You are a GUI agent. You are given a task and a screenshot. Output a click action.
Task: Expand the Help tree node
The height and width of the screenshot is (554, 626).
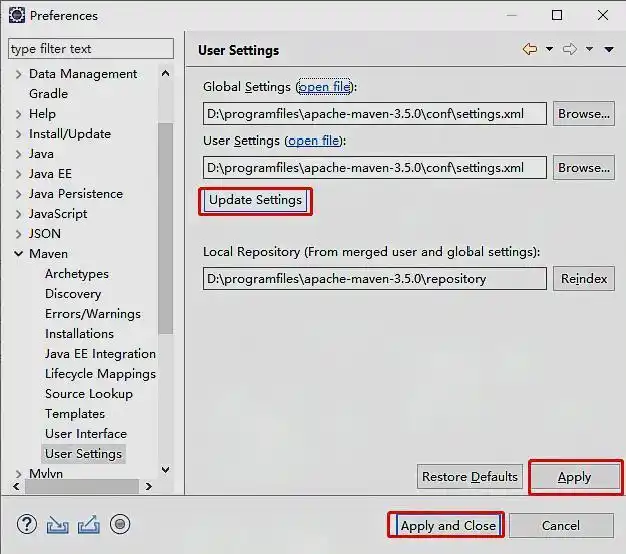pyautogui.click(x=18, y=114)
